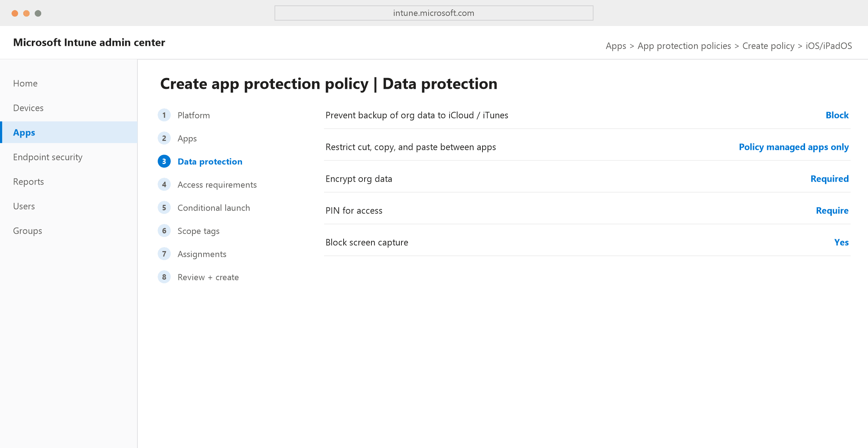Image resolution: width=868 pixels, height=448 pixels.
Task: Click step 6 number circle
Action: point(164,231)
